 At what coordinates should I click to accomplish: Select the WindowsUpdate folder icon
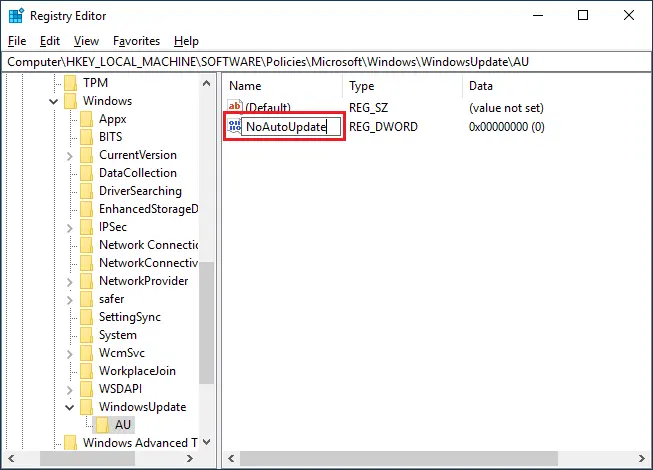click(86, 407)
